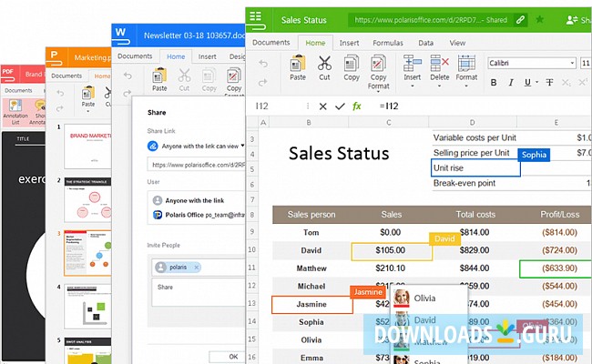Click the orange P presentation app icon
Screen dimensions: 592x364
pyautogui.click(x=56, y=57)
